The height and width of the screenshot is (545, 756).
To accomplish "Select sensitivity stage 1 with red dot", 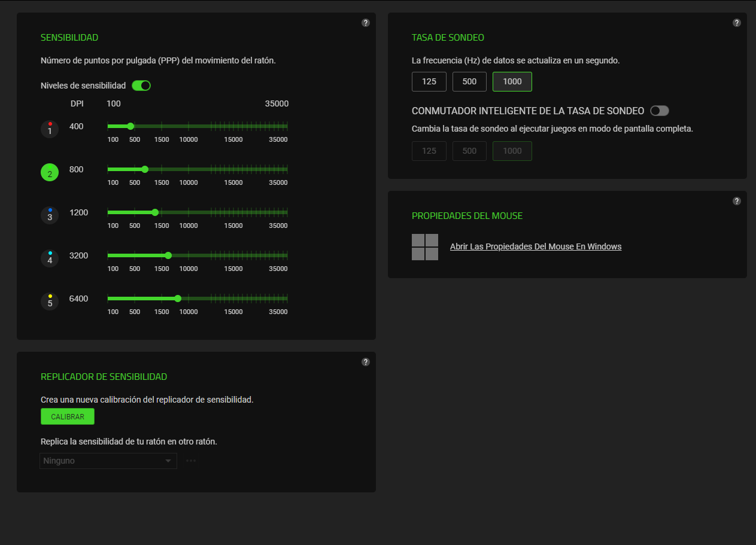I will coord(50,129).
